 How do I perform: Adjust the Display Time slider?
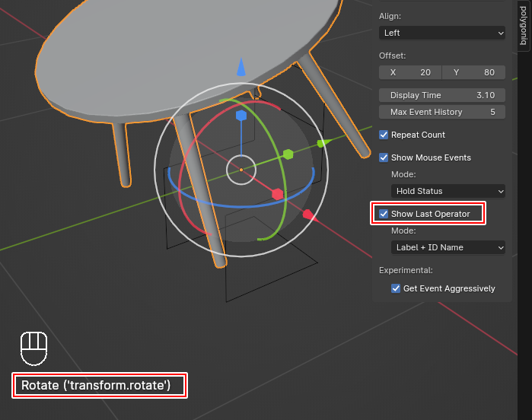tap(442, 95)
